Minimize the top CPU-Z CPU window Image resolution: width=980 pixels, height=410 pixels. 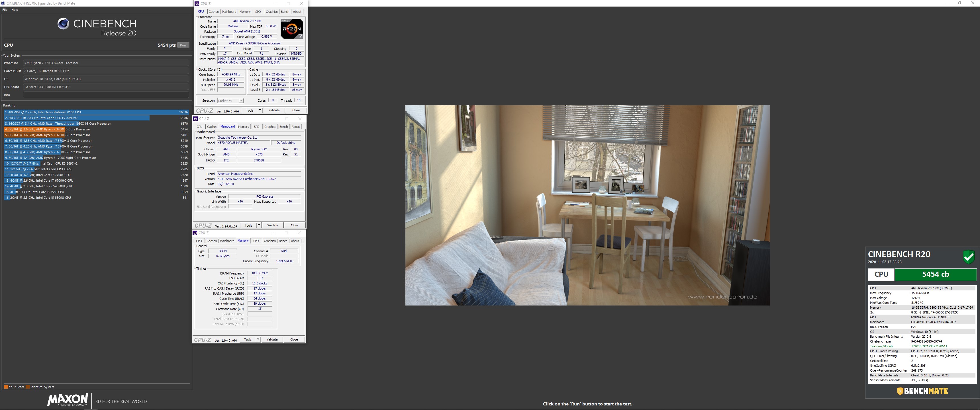275,4
